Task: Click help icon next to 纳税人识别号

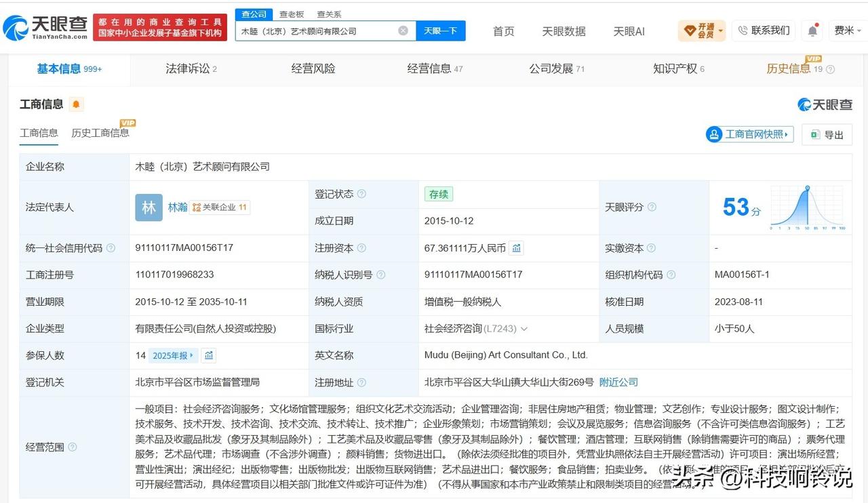Action: (380, 275)
